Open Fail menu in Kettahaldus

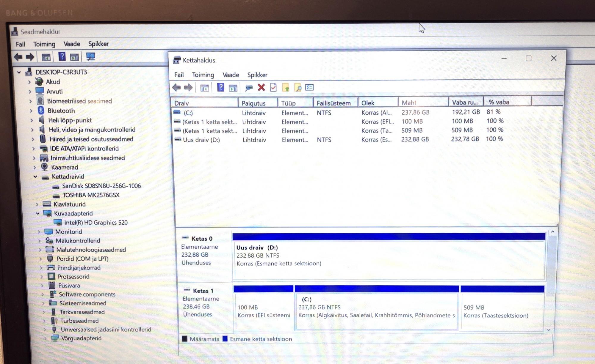click(179, 75)
